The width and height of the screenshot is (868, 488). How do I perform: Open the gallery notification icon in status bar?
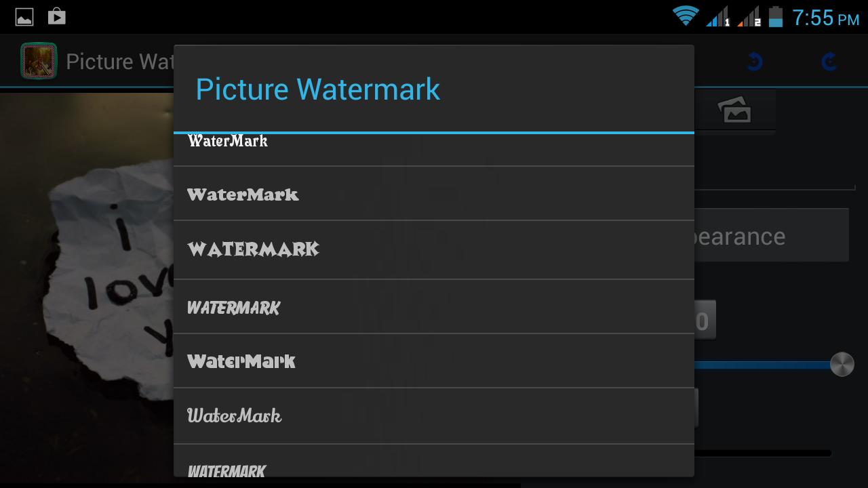(x=24, y=15)
